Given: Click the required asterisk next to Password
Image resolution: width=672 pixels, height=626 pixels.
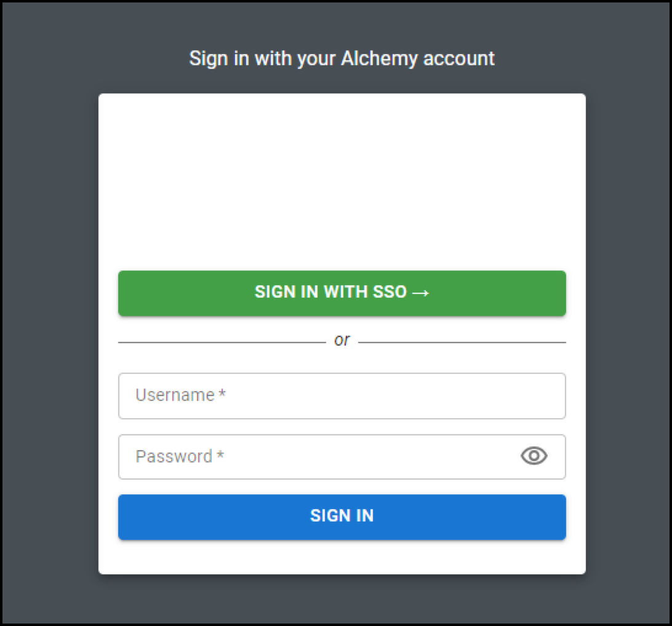Looking at the screenshot, I should pyautogui.click(x=220, y=456).
